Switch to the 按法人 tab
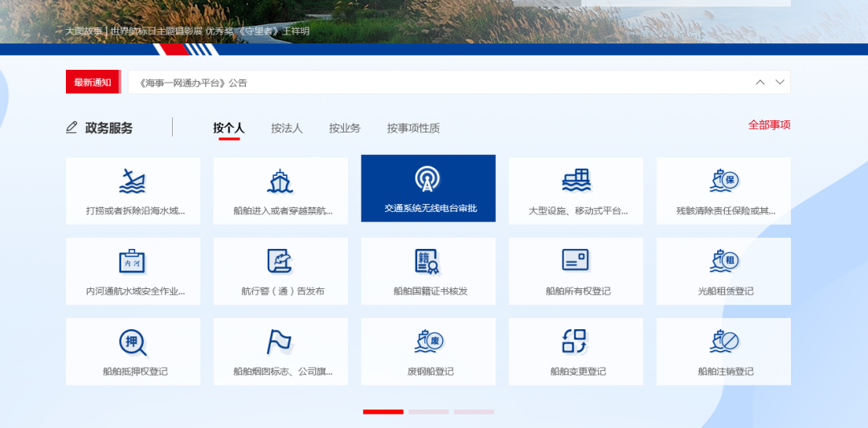Image resolution: width=868 pixels, height=428 pixels. point(287,128)
